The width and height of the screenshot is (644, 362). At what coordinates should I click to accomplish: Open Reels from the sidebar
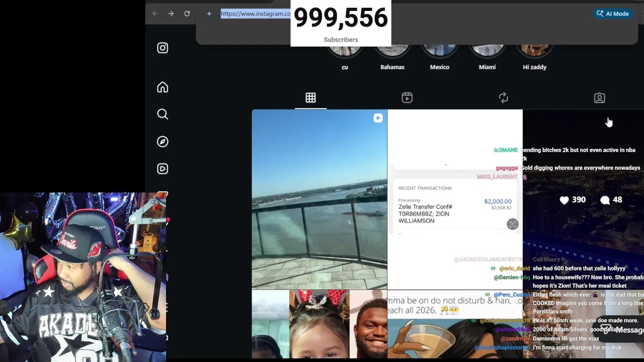coord(163,169)
